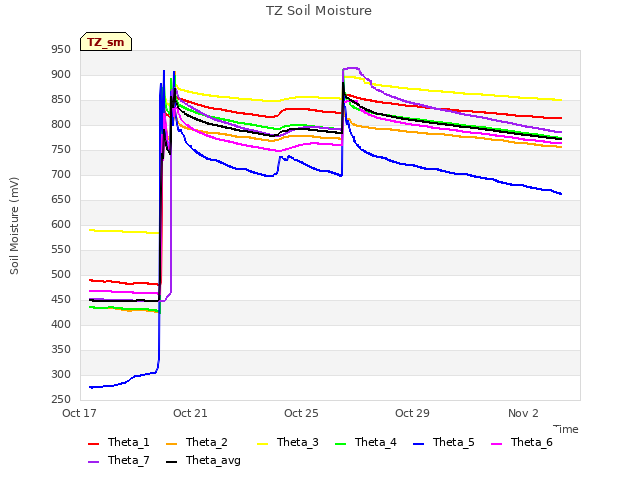Click the Theta_7 legend label
The image size is (640, 480).
(129, 460)
